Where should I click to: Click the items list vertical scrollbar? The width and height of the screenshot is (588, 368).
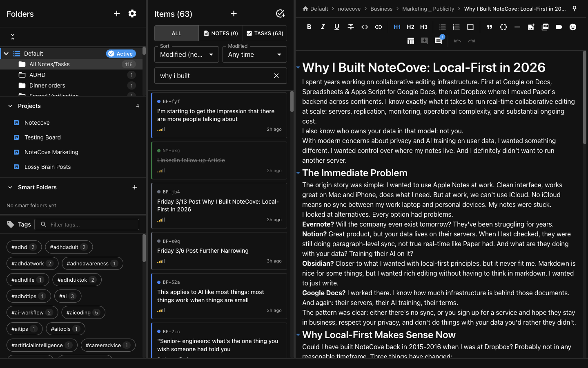[x=292, y=101]
